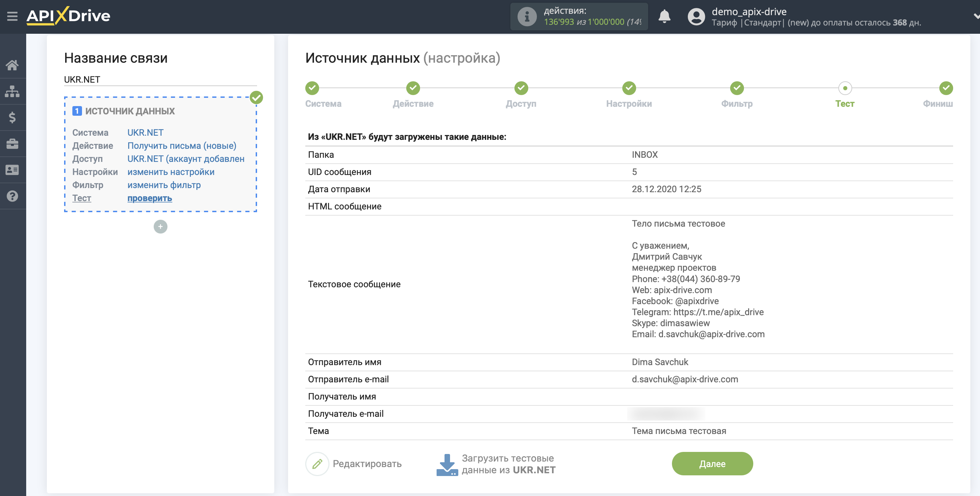Image resolution: width=980 pixels, height=496 pixels.
Task: Select sender e-mail d.savchuk@apix-drive.com value
Action: click(685, 379)
